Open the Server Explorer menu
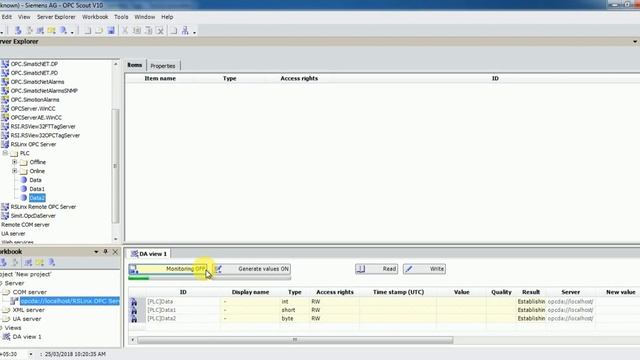 tap(56, 17)
